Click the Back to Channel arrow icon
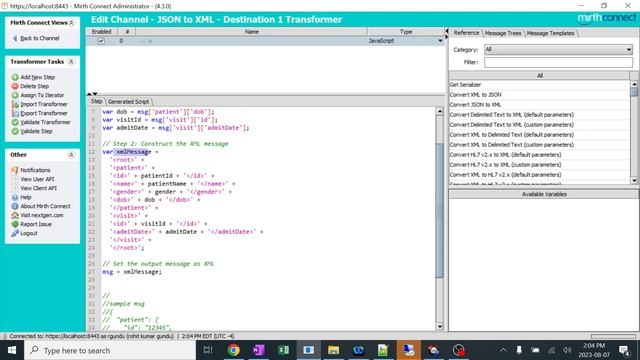The image size is (640, 360). (15, 38)
